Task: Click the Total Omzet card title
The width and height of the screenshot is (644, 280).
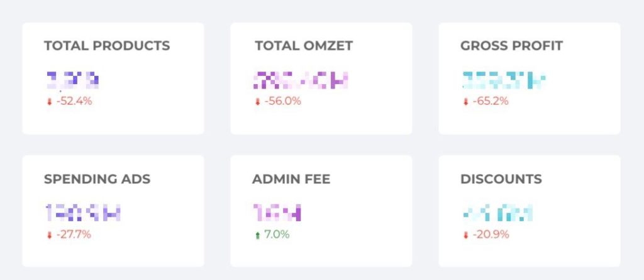Action: [x=304, y=46]
